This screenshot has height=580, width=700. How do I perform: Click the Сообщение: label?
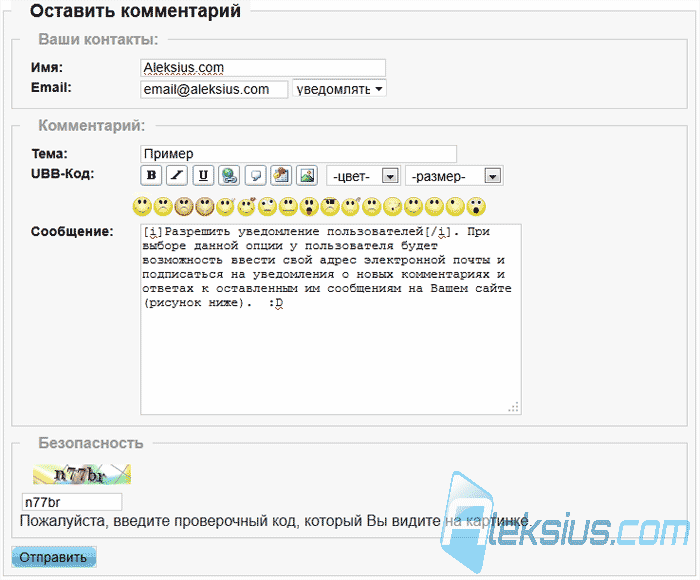point(72,231)
